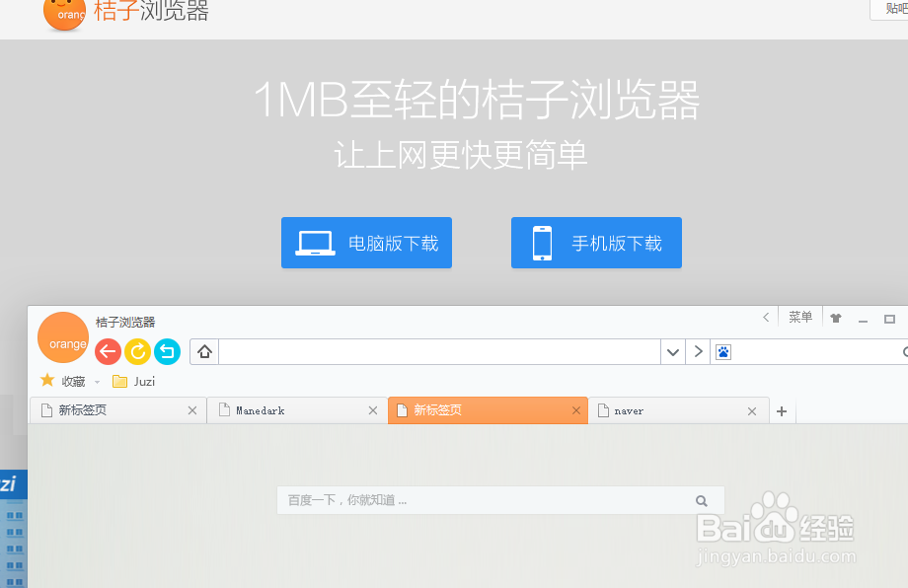Click the 手机版下载 download button

[x=596, y=242]
